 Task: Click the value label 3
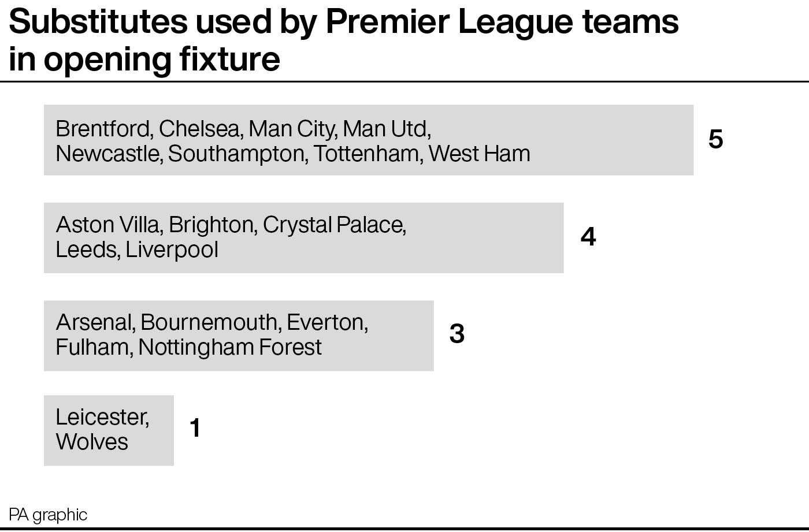(x=457, y=334)
